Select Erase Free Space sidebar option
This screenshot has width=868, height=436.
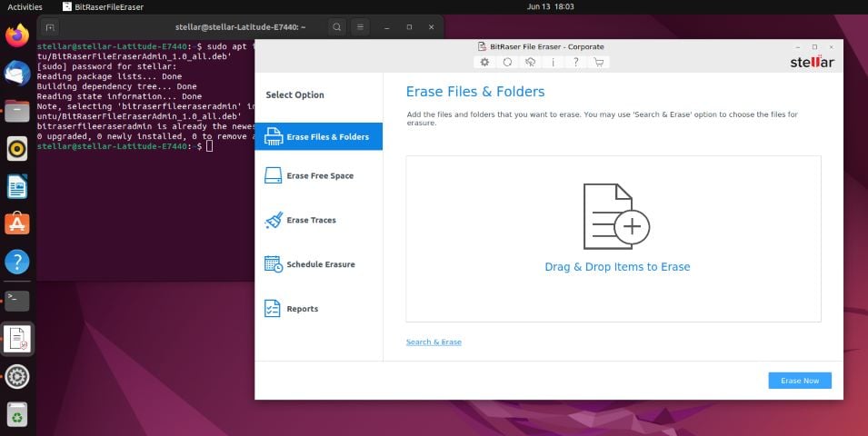point(318,175)
